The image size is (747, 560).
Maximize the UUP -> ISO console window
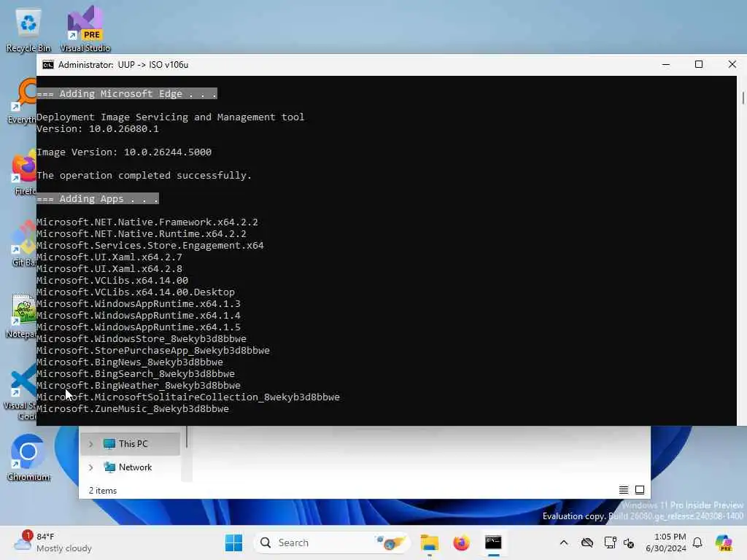[x=698, y=64]
